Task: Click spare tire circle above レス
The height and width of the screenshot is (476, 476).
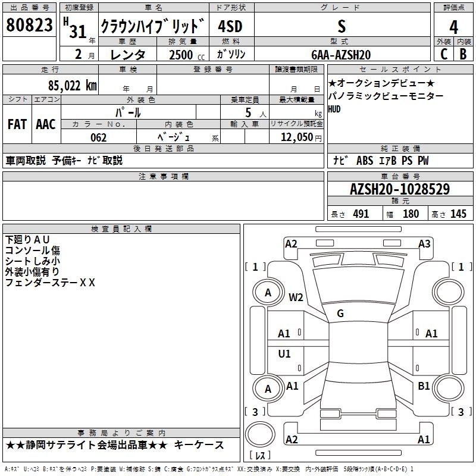Action: [260, 434]
